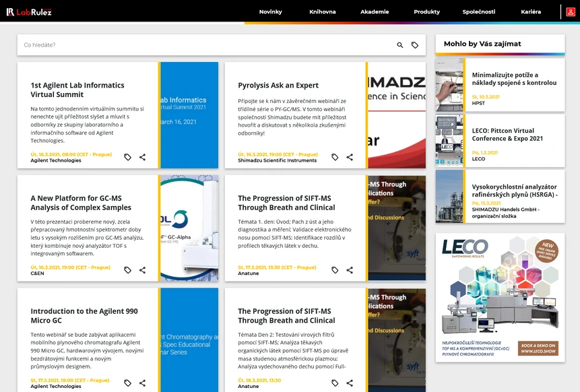This screenshot has height=392, width=580.
Task: Click the tag icon on the SIFT-MS Breath and Clinical card
Action: point(335,270)
